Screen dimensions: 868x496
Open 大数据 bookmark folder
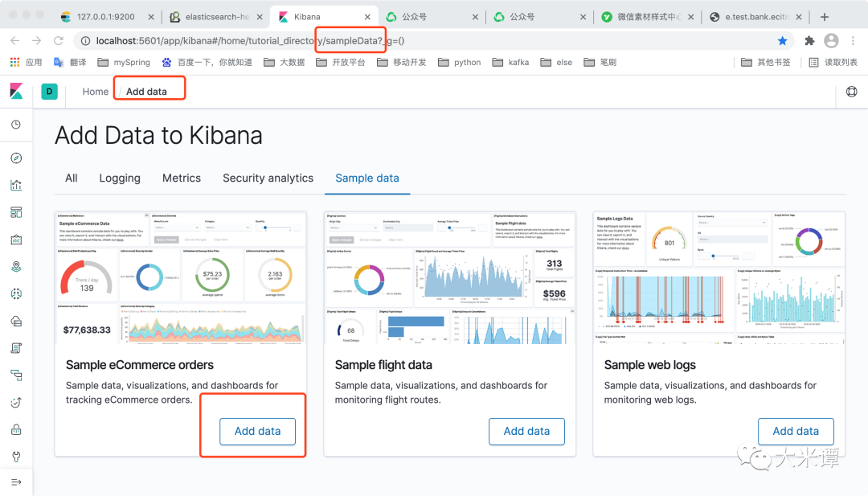[x=285, y=62]
